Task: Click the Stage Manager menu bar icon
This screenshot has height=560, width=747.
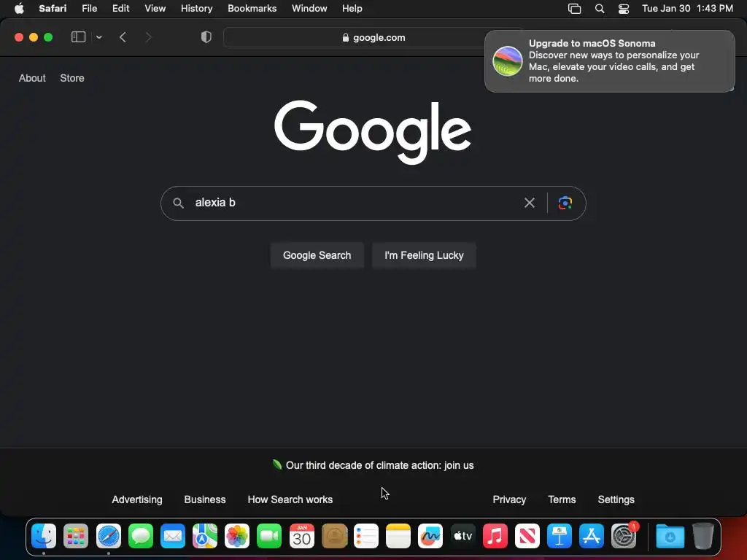Action: coord(575,9)
